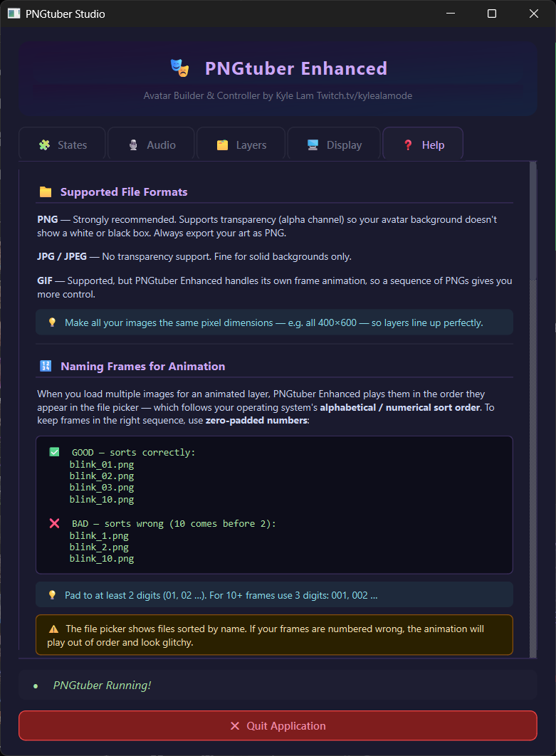
Task: Click the help panel vertical scrollbar thumb
Action: [x=533, y=221]
